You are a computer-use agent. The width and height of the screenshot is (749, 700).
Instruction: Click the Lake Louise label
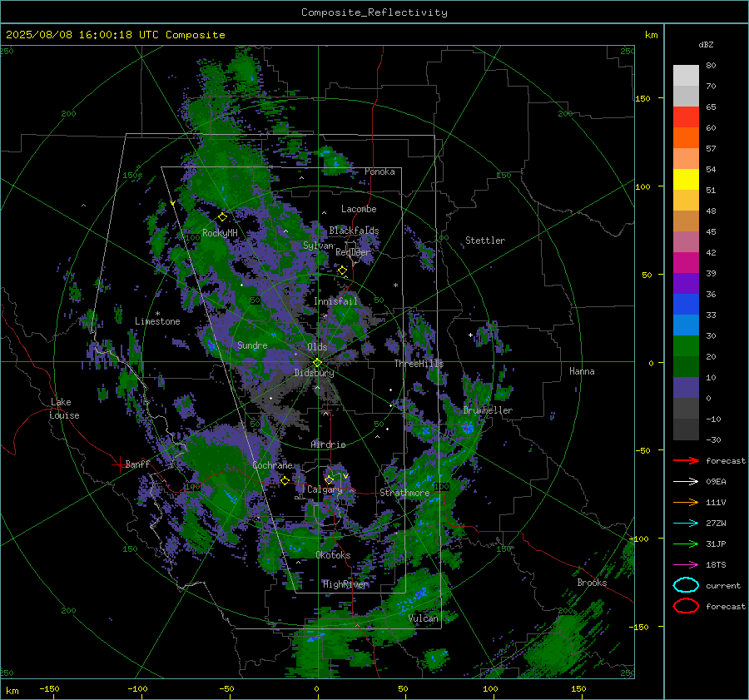point(64,409)
